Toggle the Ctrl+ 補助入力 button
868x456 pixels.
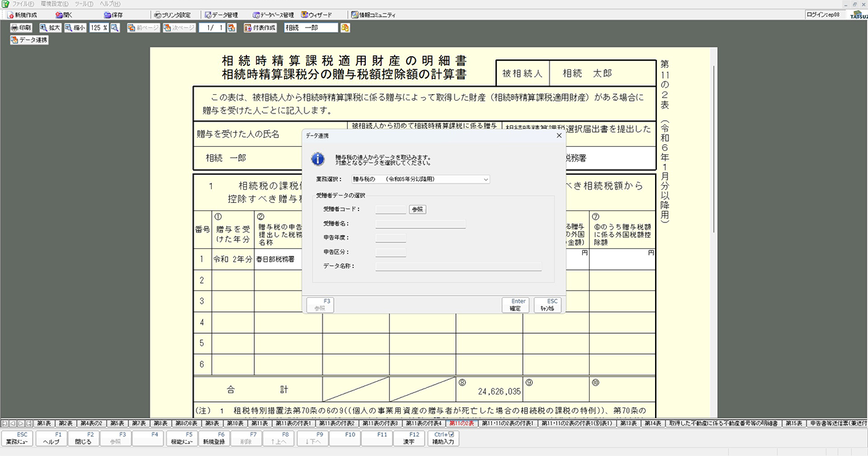point(443,438)
